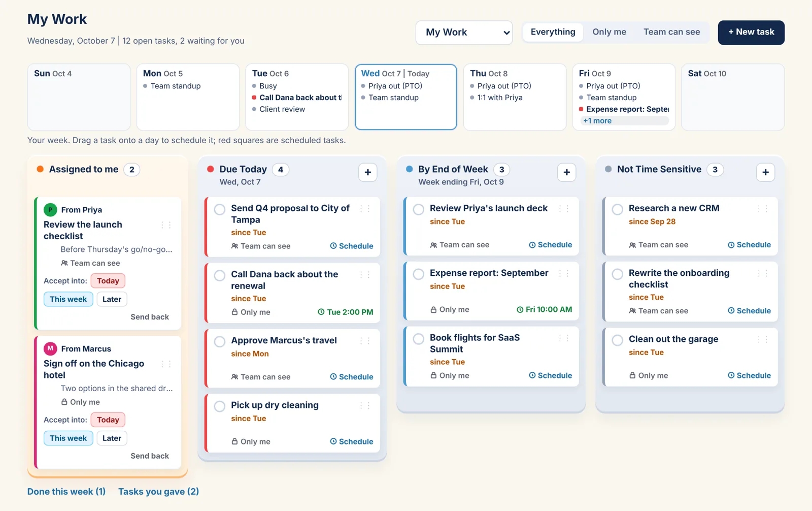Grab drag handle on Send Q4 proposal card
812x511 pixels.
(365, 209)
